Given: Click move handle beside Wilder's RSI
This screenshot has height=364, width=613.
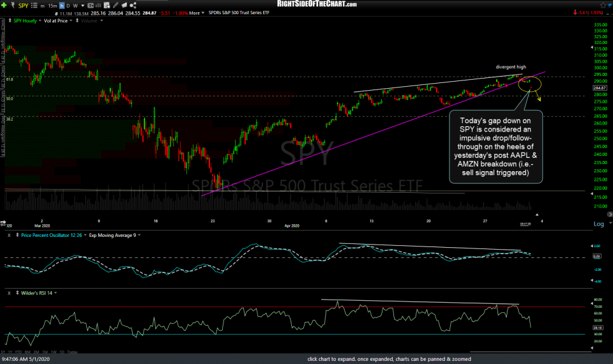Looking at the screenshot, I should coord(17,292).
